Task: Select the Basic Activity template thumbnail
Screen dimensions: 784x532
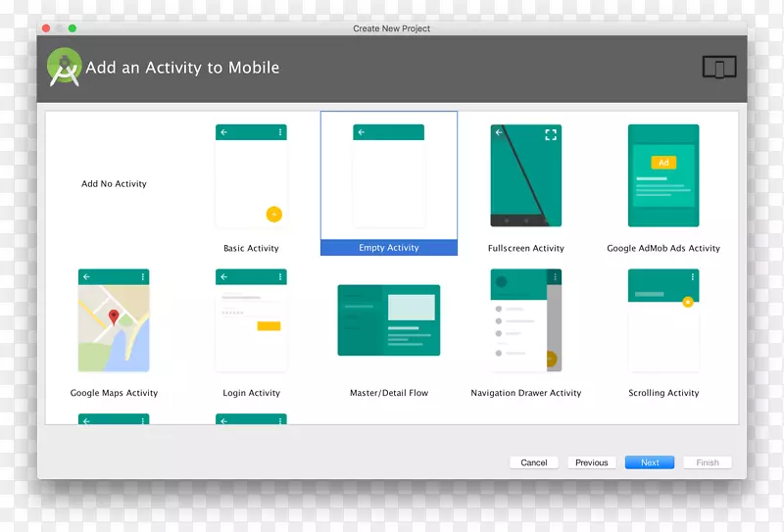Action: click(x=251, y=177)
